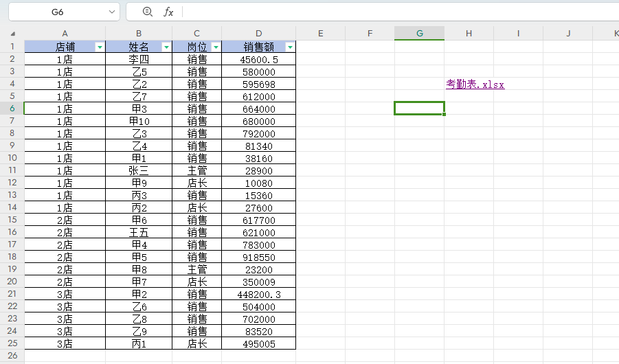619x364 pixels.
Task: Select column D header
Action: click(x=258, y=34)
